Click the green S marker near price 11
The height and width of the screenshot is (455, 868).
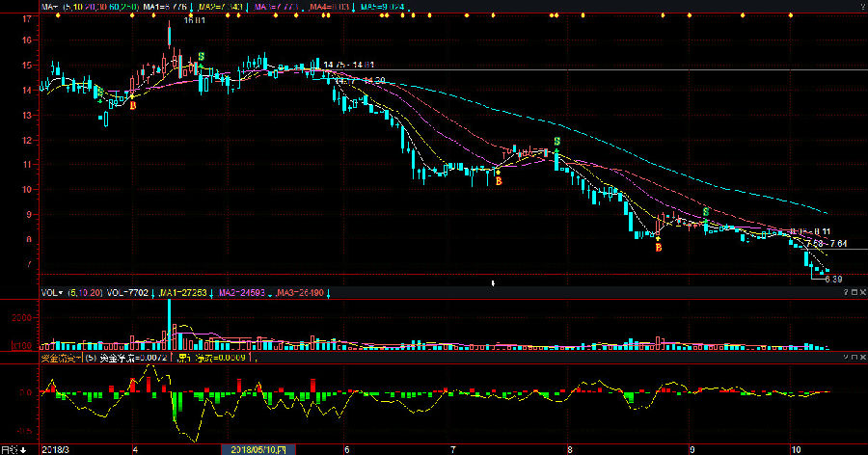(556, 142)
